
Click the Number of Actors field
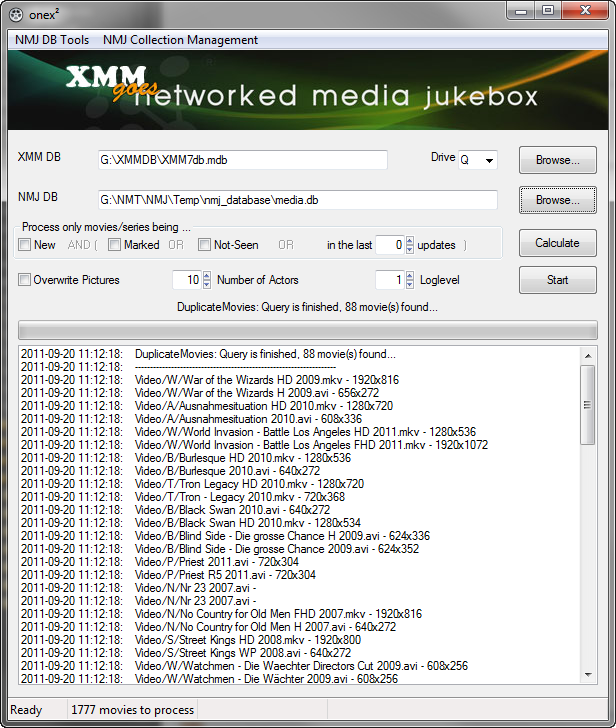pos(187,280)
